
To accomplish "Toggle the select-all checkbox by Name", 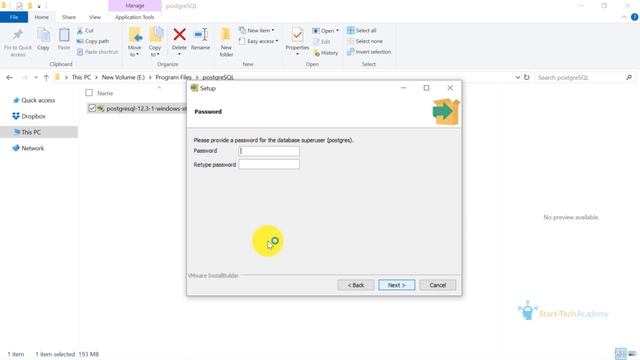I will pos(89,93).
